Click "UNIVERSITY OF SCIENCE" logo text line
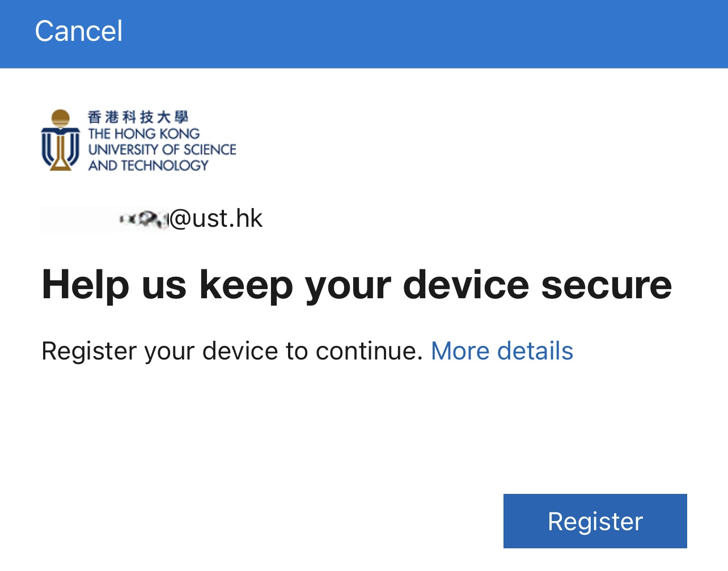 (x=162, y=150)
